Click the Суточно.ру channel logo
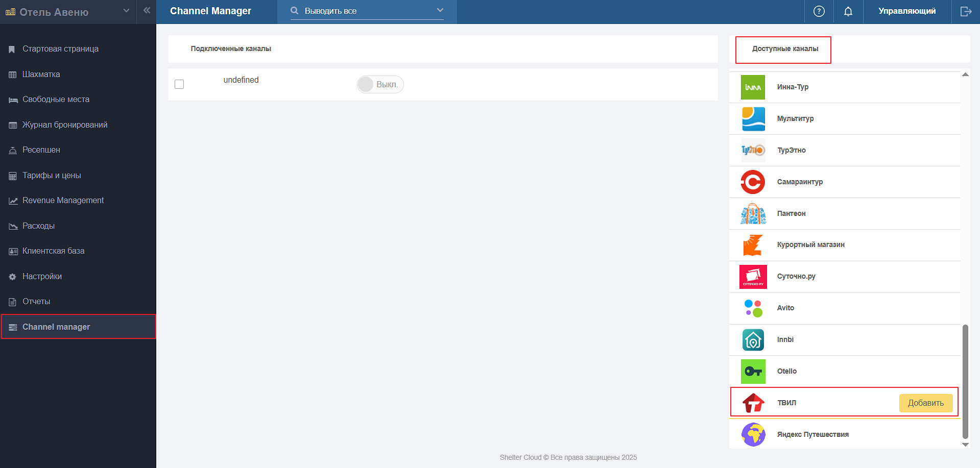The image size is (980, 468). (753, 277)
